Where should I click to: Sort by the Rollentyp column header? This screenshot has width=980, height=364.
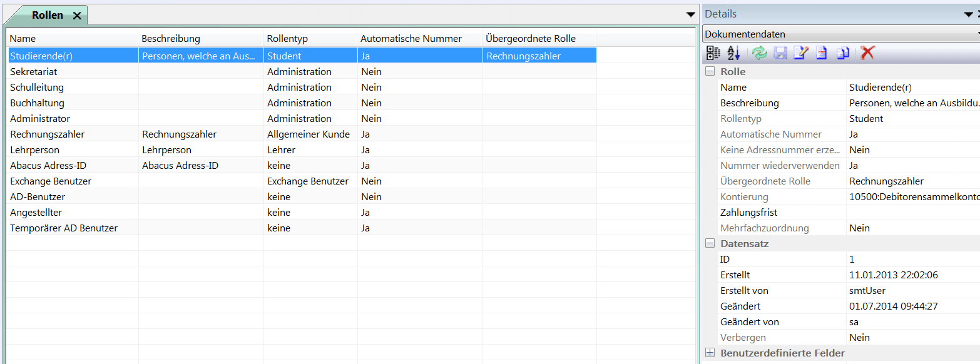tap(287, 39)
